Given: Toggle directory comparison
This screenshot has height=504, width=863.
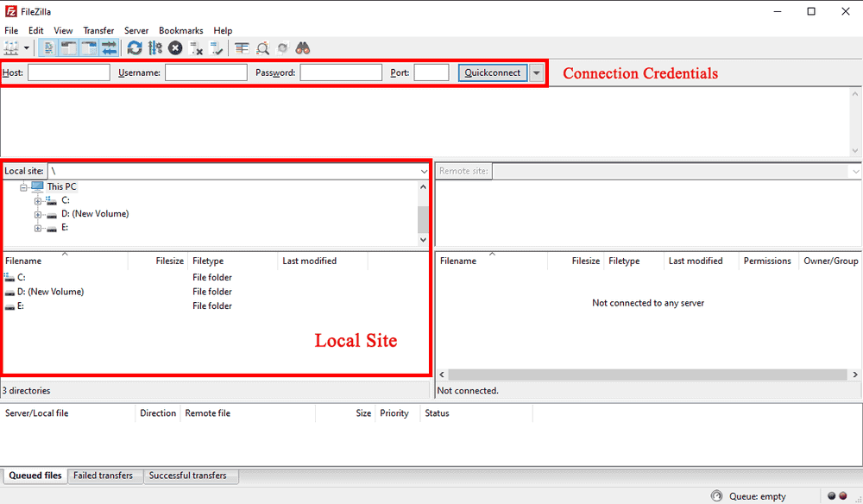Looking at the screenshot, I should [262, 48].
